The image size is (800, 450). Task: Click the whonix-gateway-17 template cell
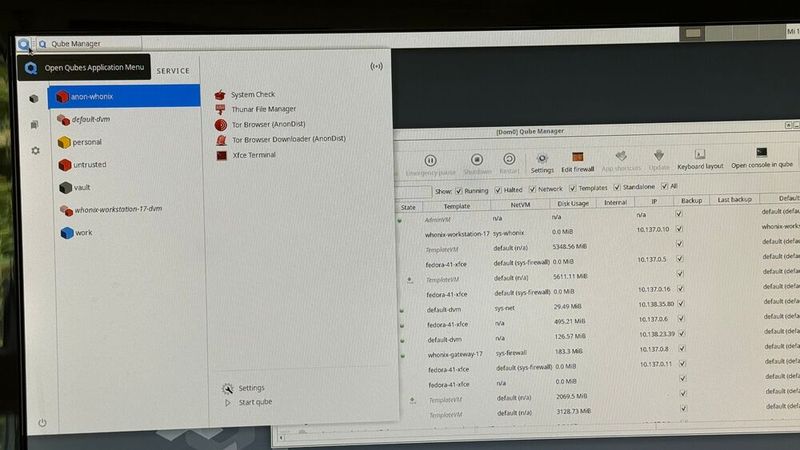coord(455,354)
